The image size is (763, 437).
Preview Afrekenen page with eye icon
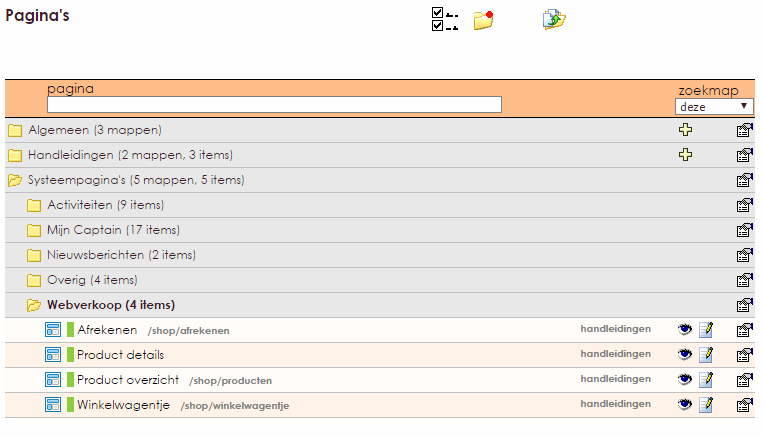(685, 329)
